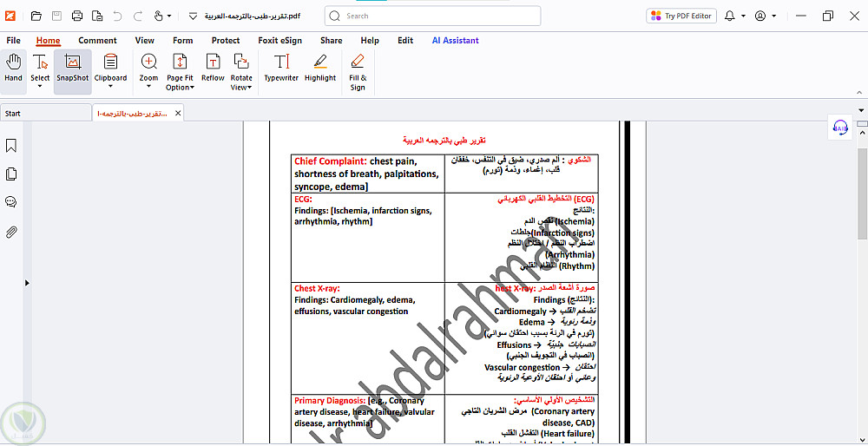Screen dimensions: 868x446
Task: Click the Redo arrow
Action: click(138, 16)
